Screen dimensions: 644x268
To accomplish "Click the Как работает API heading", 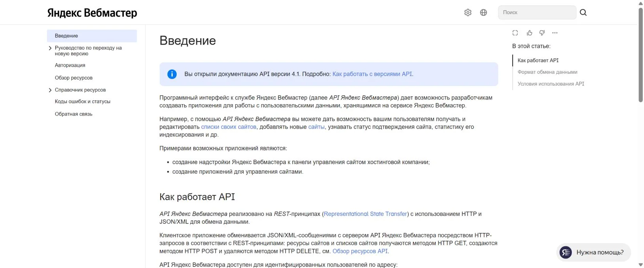I will coord(197,197).
